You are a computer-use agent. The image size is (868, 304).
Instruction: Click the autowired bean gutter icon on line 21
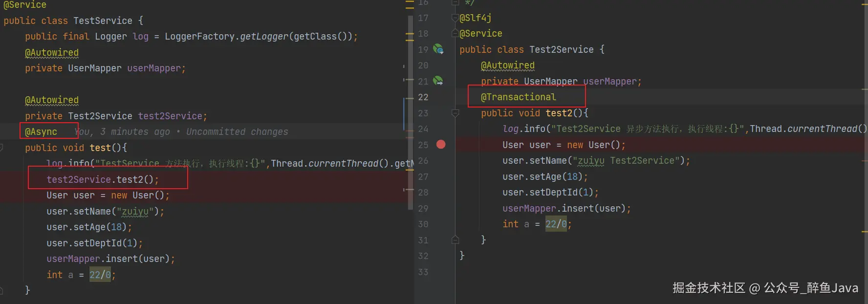[438, 81]
